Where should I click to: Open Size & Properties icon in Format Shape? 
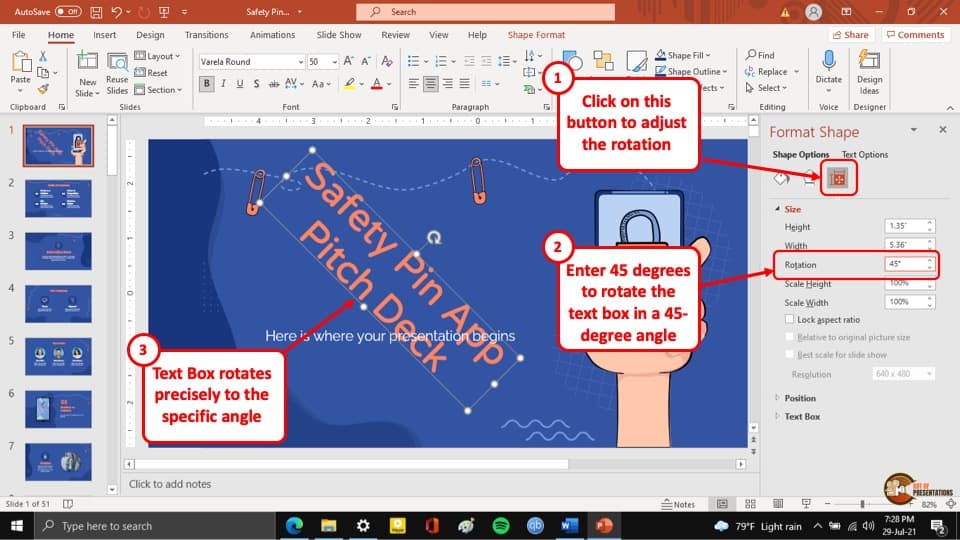838,178
